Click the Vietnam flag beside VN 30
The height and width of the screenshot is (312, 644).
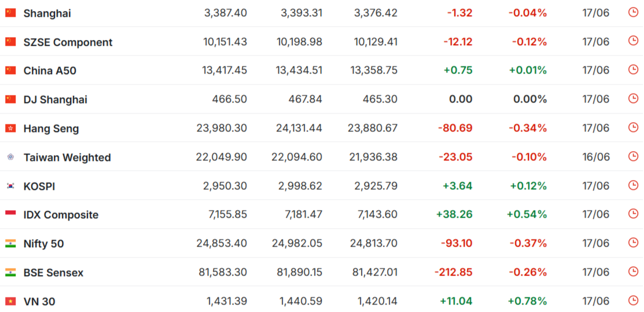[x=10, y=302]
